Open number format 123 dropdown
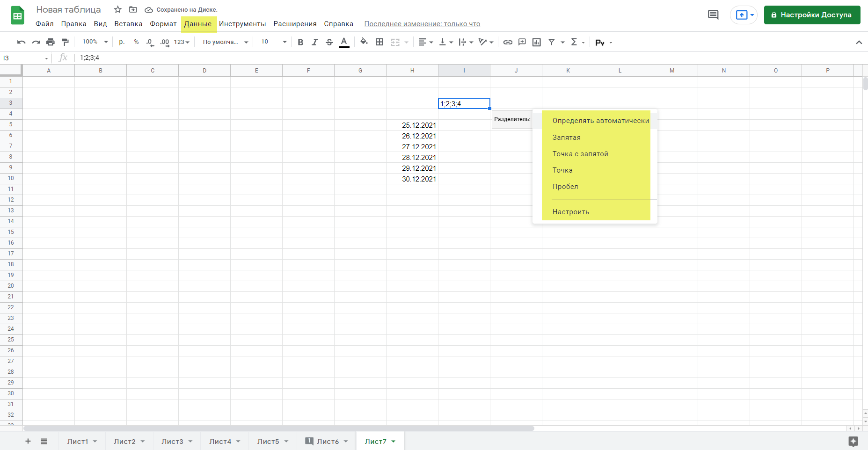 tap(182, 42)
